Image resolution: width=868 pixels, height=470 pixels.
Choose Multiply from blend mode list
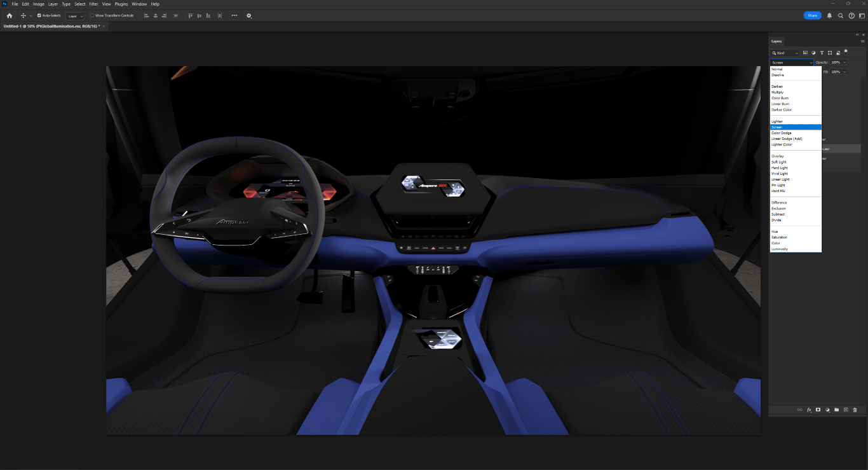point(778,92)
